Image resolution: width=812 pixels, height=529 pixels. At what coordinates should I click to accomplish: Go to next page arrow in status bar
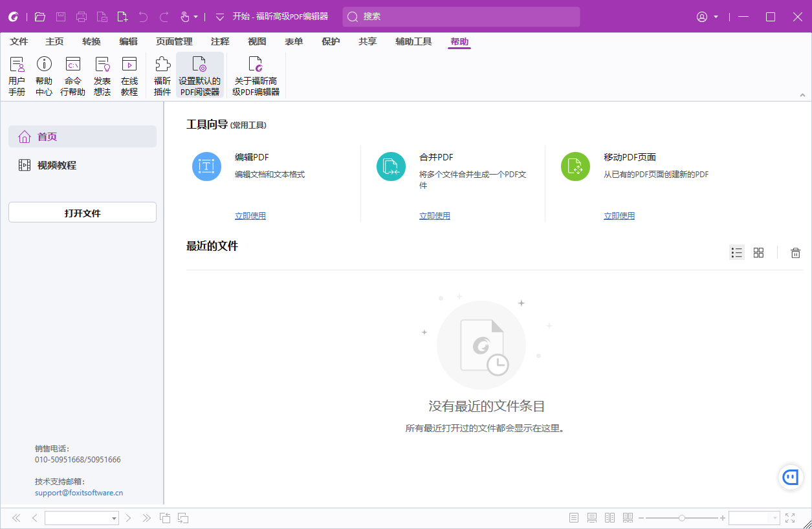pyautogui.click(x=129, y=518)
